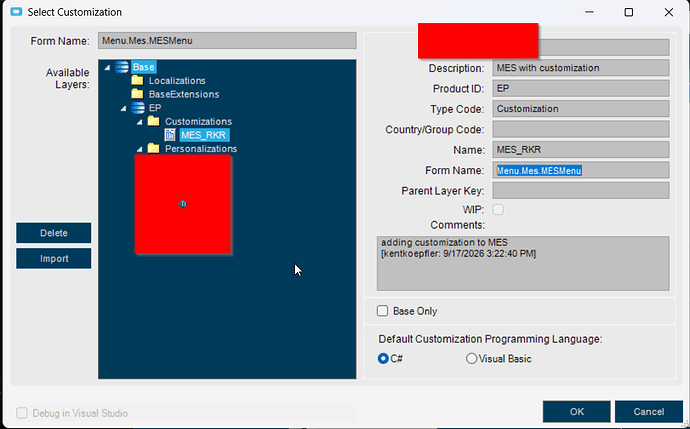
Task: Choose Visual Basic as programming language
Action: tap(471, 359)
